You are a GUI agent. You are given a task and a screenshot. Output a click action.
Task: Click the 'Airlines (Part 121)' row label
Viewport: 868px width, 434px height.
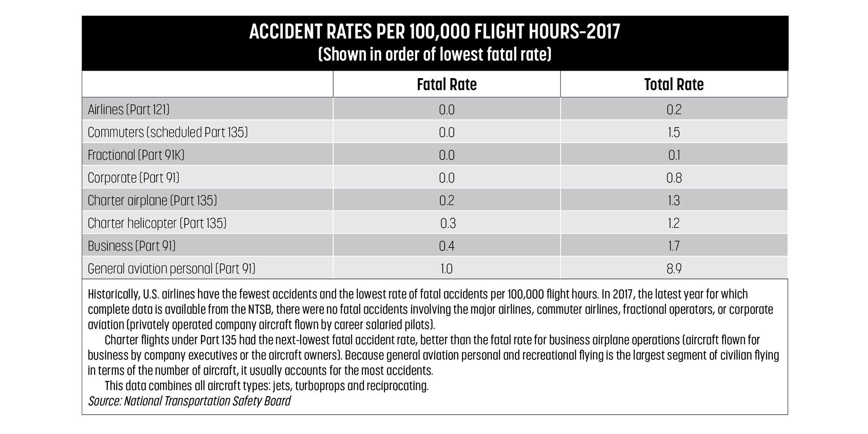pos(129,110)
